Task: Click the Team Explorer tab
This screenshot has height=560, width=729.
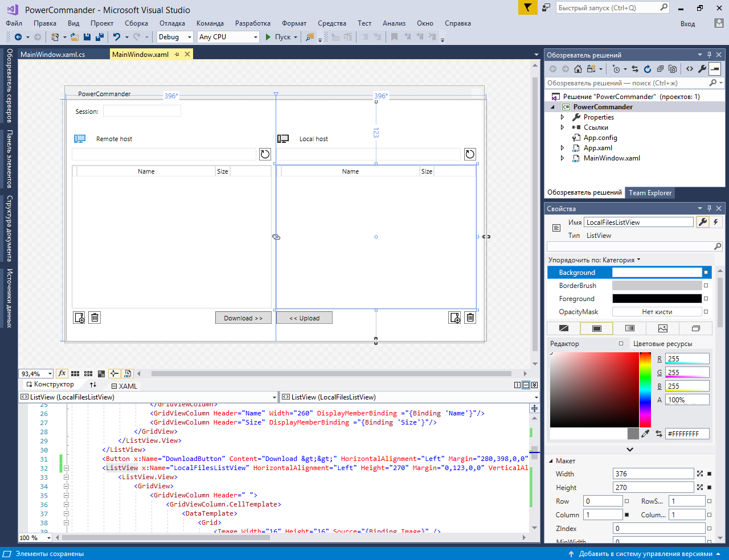Action: [x=650, y=193]
